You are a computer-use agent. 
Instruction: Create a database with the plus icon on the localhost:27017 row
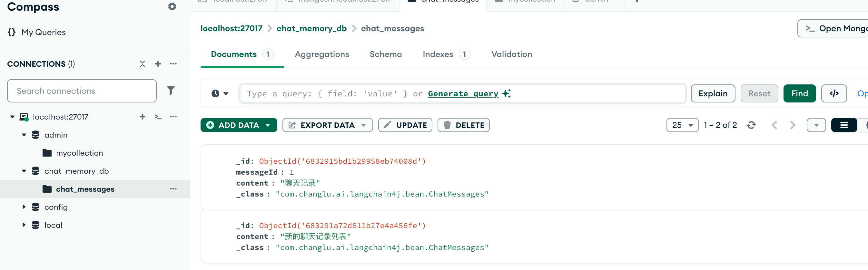(x=143, y=117)
